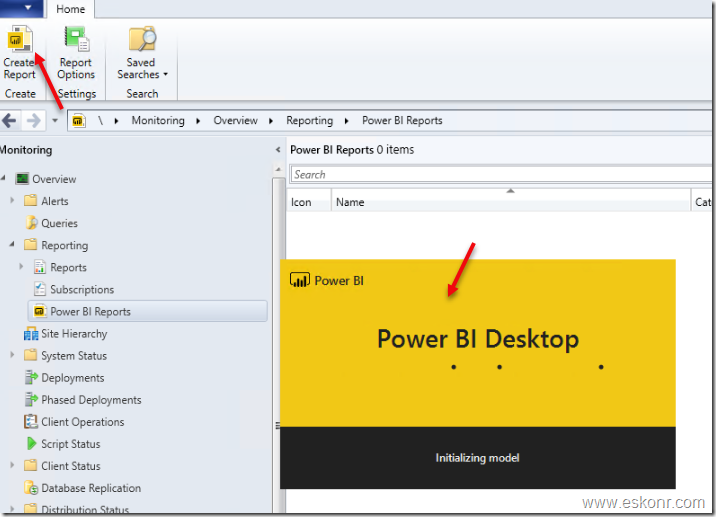
Task: Sort by the Icon column header
Action: (308, 202)
